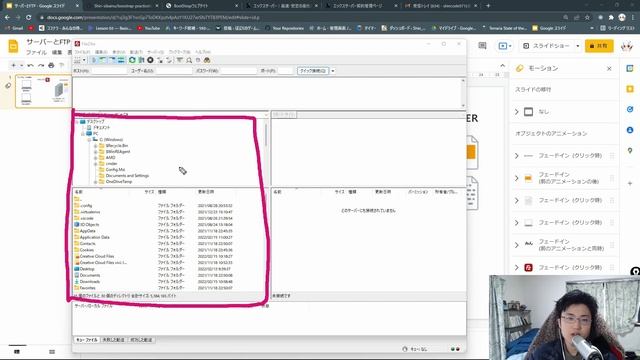Image resolution: width=640 pixels, height=360 pixels.
Task: Open FileZilla 転送 menu
Action: (136, 52)
